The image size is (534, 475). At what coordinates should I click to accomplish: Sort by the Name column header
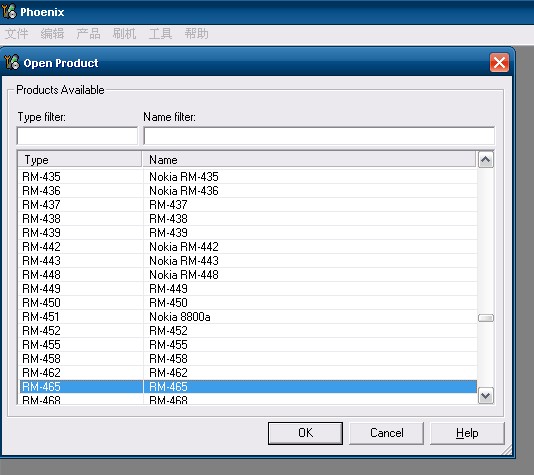309,160
